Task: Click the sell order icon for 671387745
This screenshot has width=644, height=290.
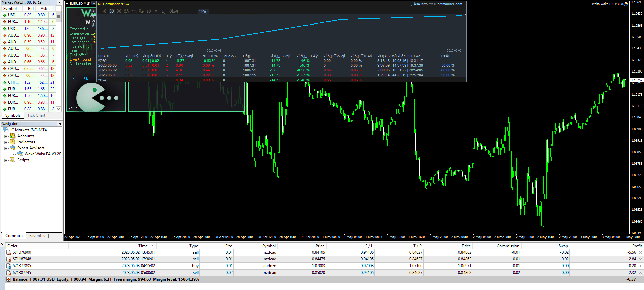Action: (9, 273)
